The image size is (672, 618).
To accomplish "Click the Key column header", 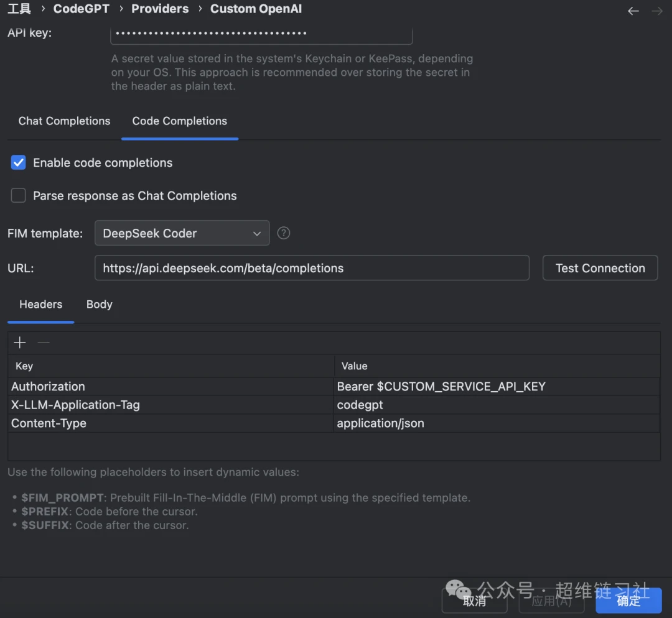I will 171,366.
